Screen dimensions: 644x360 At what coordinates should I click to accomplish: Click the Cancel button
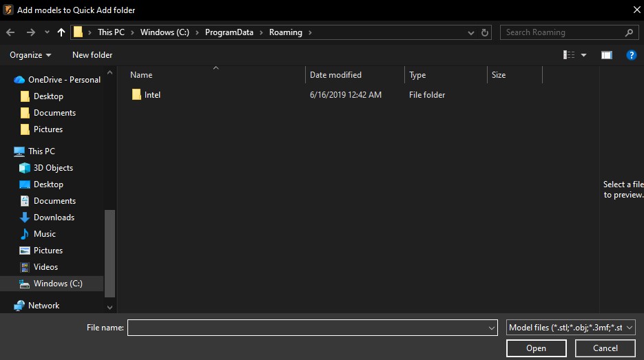point(605,348)
